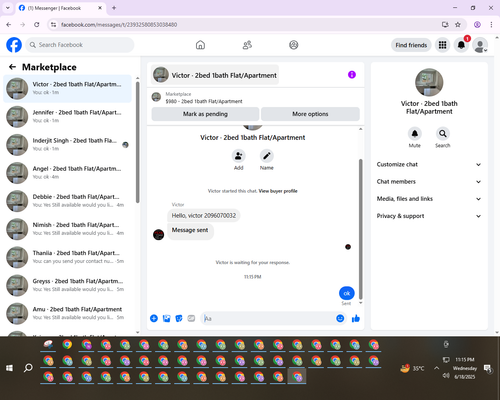Image resolution: width=500 pixels, height=400 pixels.
Task: Click the conversation list scrollbar
Action: point(138,142)
